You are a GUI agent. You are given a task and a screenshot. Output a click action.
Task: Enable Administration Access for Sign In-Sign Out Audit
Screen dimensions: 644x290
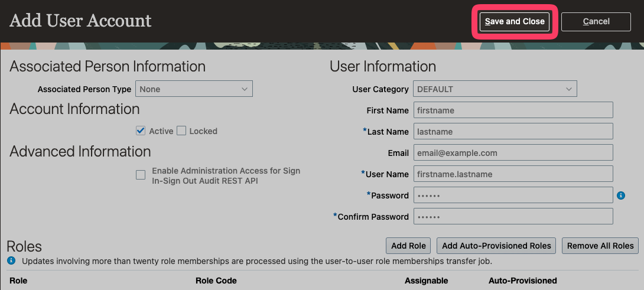tap(141, 175)
